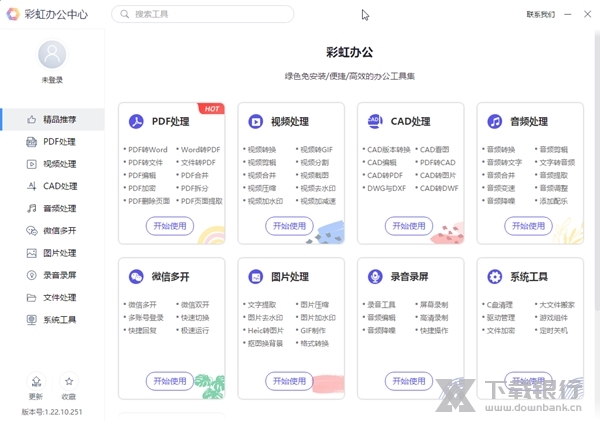
Task: Click the CAD处理 card icon
Action: pos(375,121)
